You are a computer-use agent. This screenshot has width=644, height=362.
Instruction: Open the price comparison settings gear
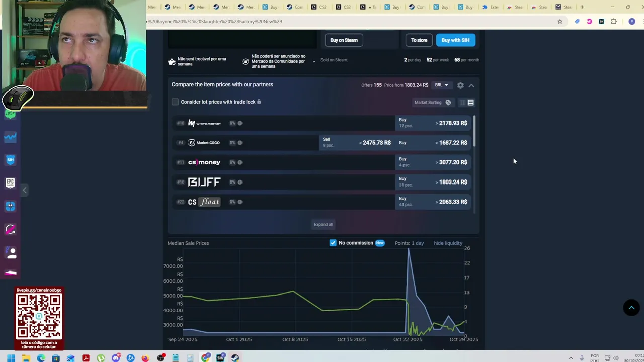tap(460, 85)
